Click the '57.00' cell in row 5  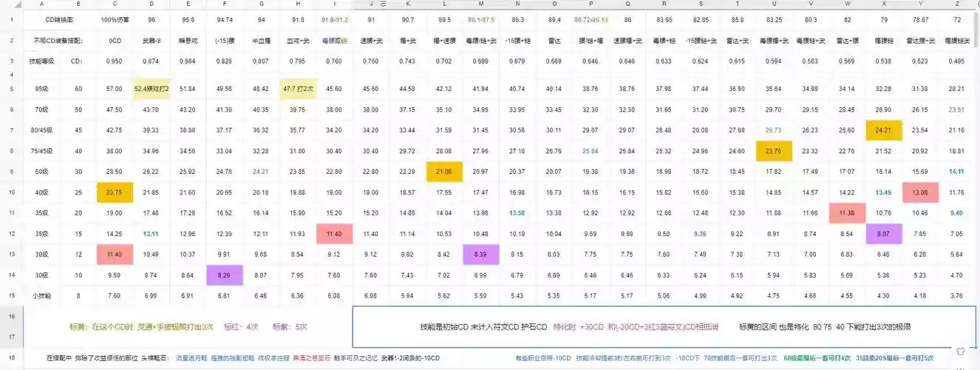coord(115,89)
